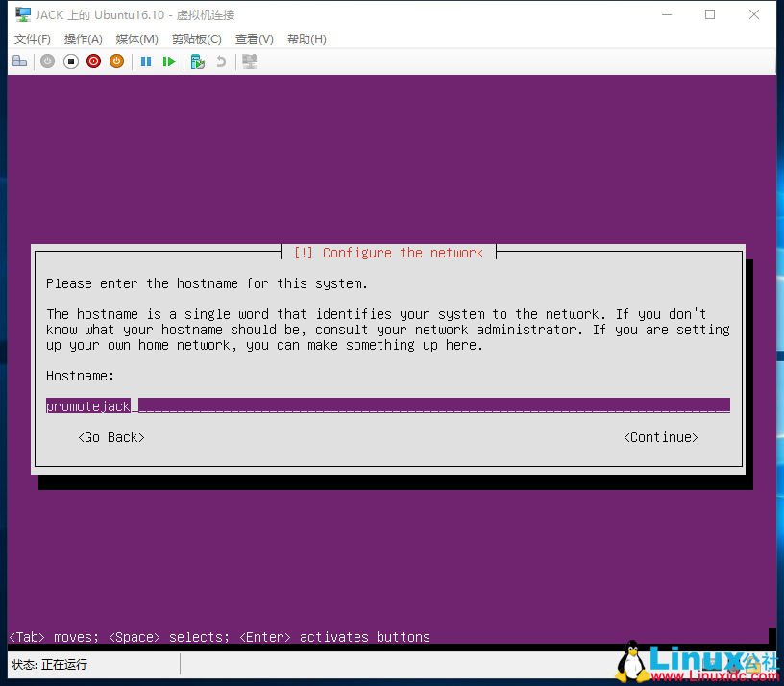Viewport: 784px width, 686px height.
Task: Turn off the VM with the stop icon
Action: point(70,61)
